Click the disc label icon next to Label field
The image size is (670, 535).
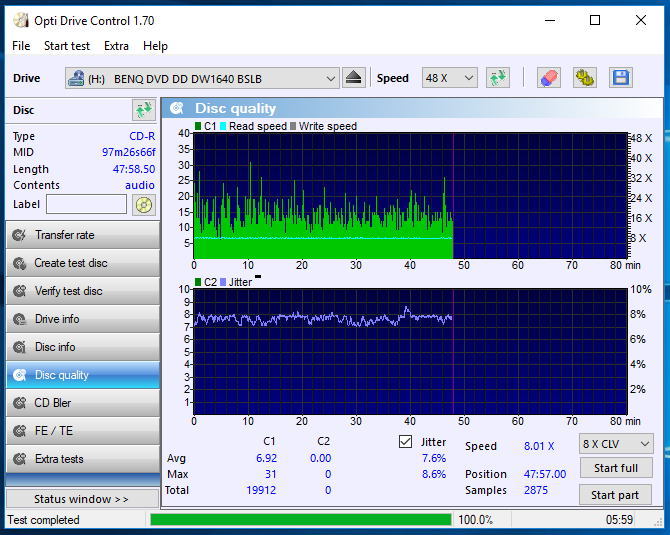pyautogui.click(x=144, y=205)
